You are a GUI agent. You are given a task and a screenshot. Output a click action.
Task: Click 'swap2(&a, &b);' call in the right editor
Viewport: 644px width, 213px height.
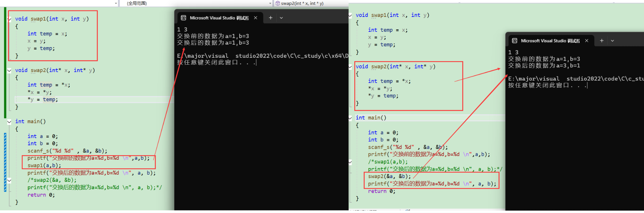390,177
